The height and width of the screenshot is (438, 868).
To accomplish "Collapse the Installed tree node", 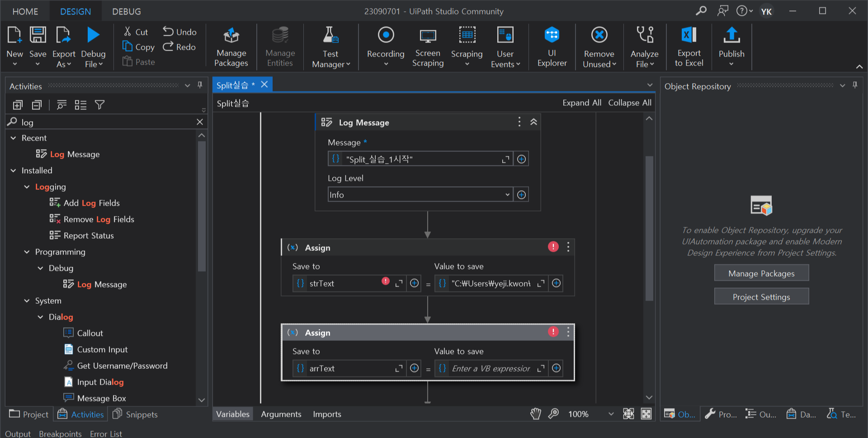I will click(x=13, y=170).
